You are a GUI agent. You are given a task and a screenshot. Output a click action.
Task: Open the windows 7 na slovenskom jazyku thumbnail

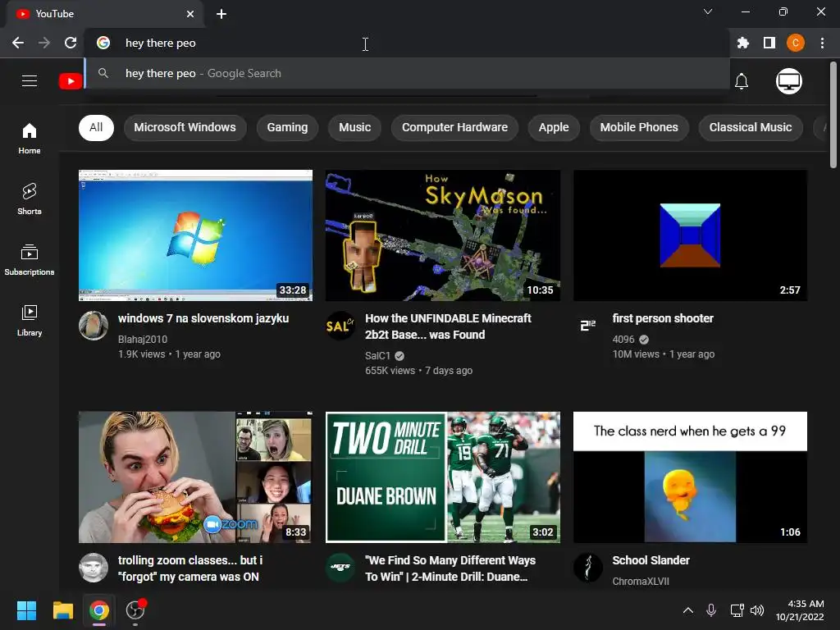tap(195, 235)
